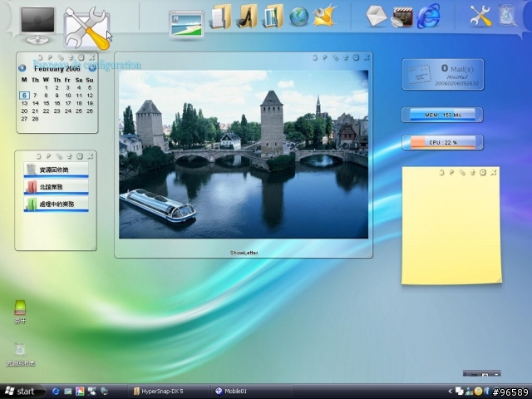Open the pictures folder in the dock

[x=273, y=17]
